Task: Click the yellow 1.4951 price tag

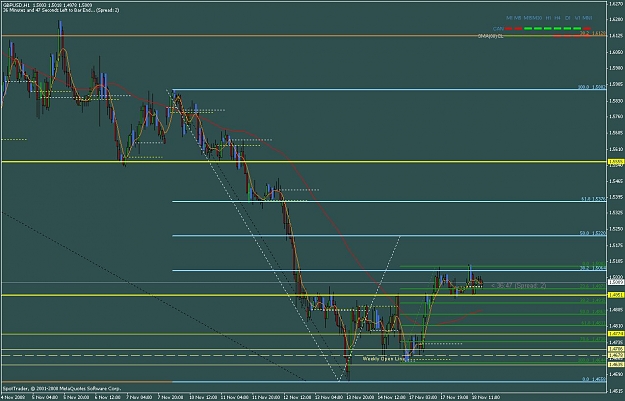Action: [616, 295]
